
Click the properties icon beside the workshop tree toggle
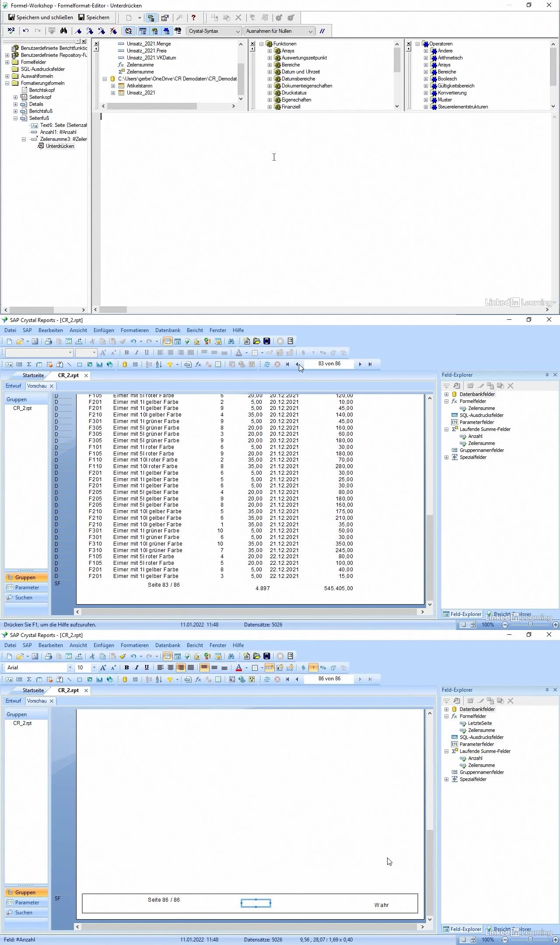[x=164, y=18]
